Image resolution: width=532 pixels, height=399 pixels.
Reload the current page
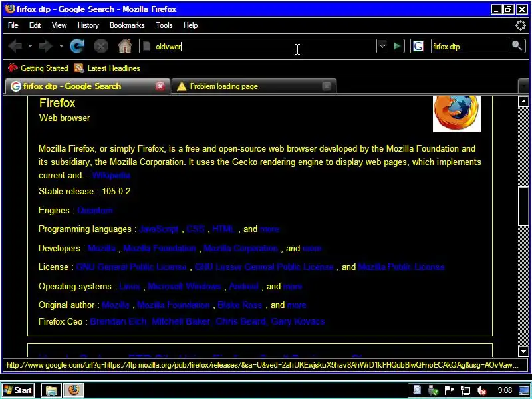click(77, 46)
